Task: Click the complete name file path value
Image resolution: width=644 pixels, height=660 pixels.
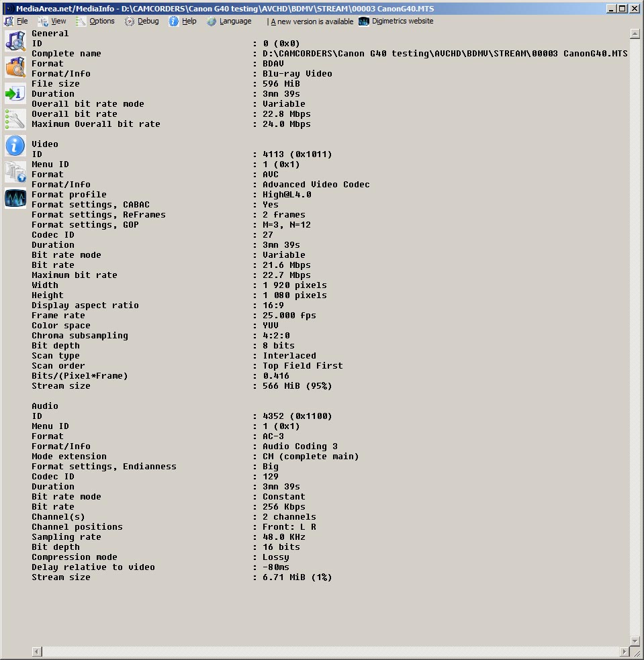Action: (445, 54)
